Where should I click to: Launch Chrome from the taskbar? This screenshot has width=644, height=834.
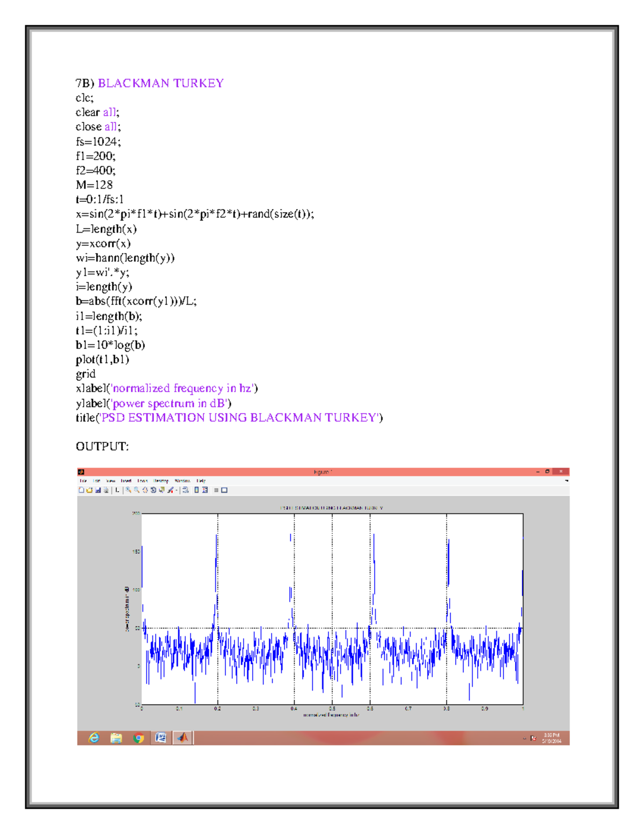coord(138,739)
